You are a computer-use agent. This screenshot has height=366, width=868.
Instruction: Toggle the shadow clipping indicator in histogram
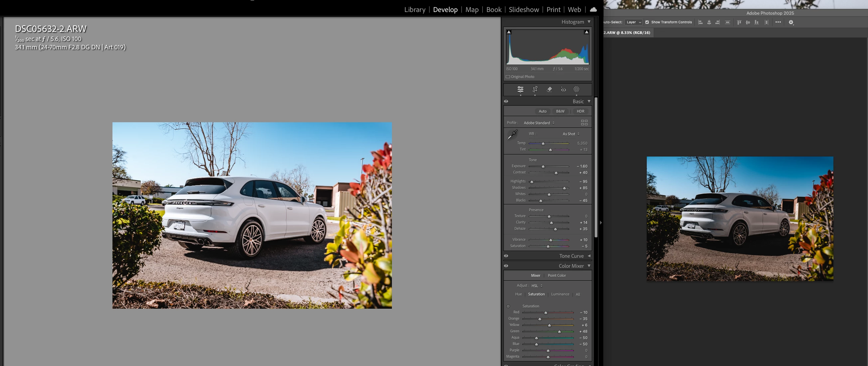tap(509, 32)
